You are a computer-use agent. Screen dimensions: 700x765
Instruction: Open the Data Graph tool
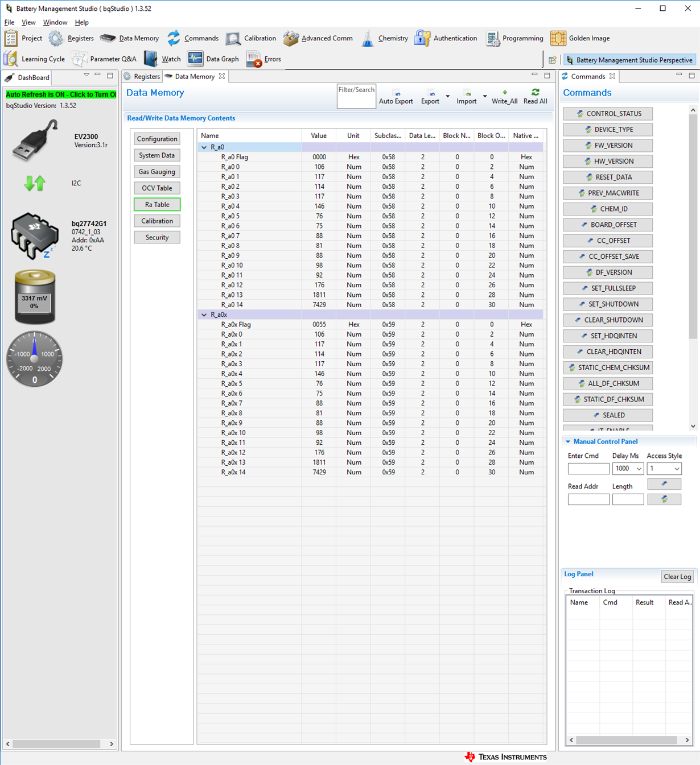195,59
